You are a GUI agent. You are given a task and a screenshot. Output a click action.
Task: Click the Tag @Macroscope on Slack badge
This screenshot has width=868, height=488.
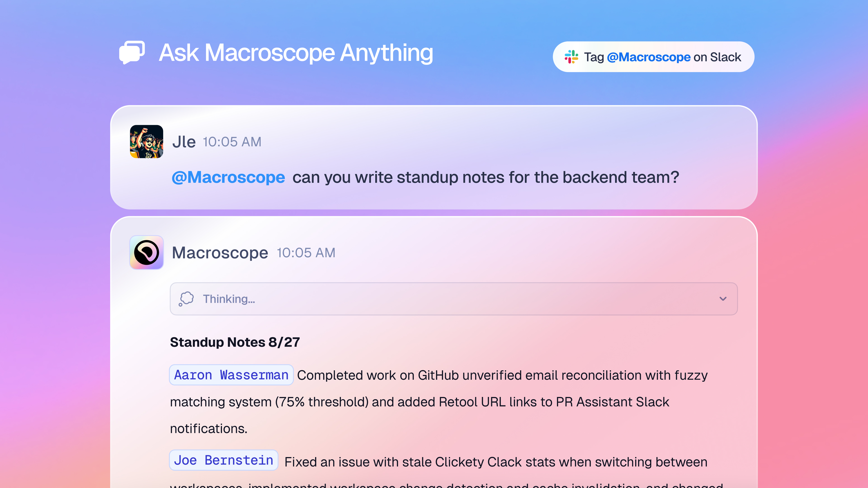[654, 56]
